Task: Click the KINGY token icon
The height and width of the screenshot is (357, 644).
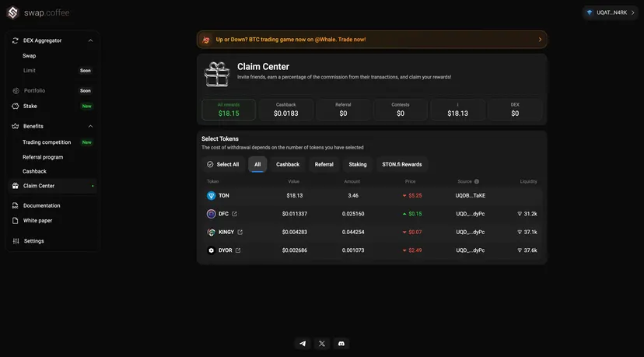Action: (x=211, y=232)
